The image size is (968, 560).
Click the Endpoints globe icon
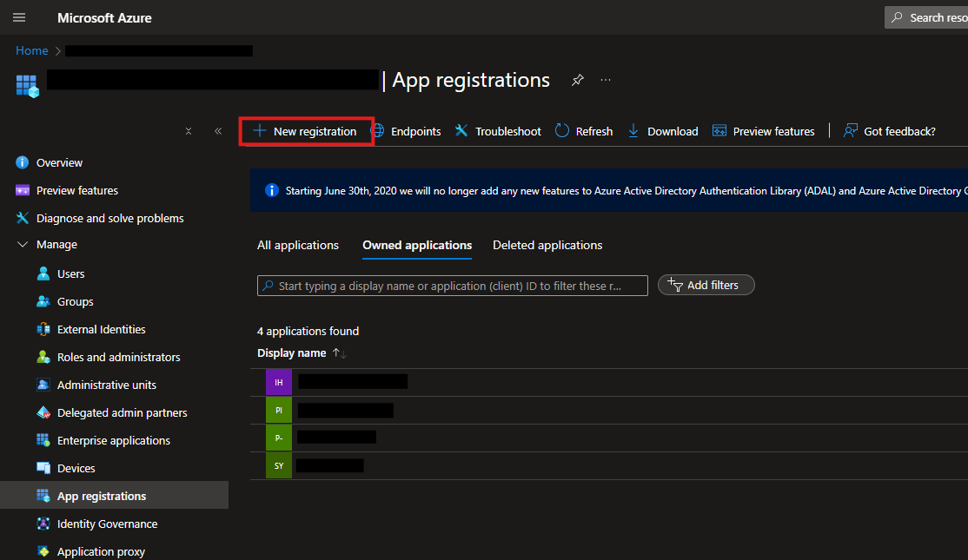coord(379,131)
